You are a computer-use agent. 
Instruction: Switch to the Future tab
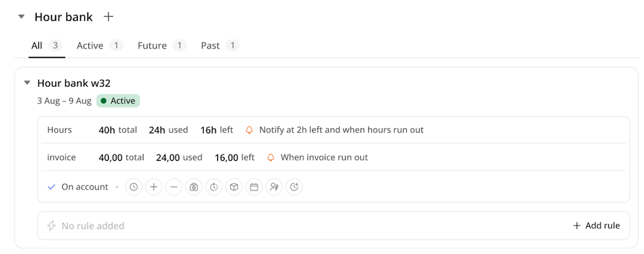click(162, 45)
